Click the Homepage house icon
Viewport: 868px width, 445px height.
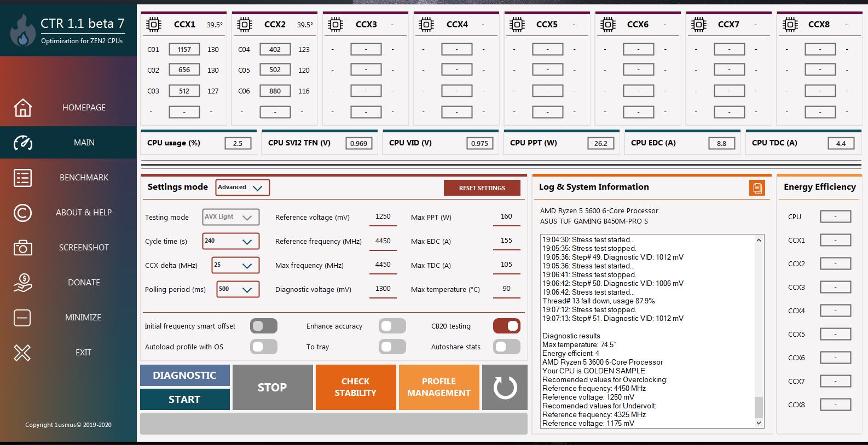click(x=22, y=108)
